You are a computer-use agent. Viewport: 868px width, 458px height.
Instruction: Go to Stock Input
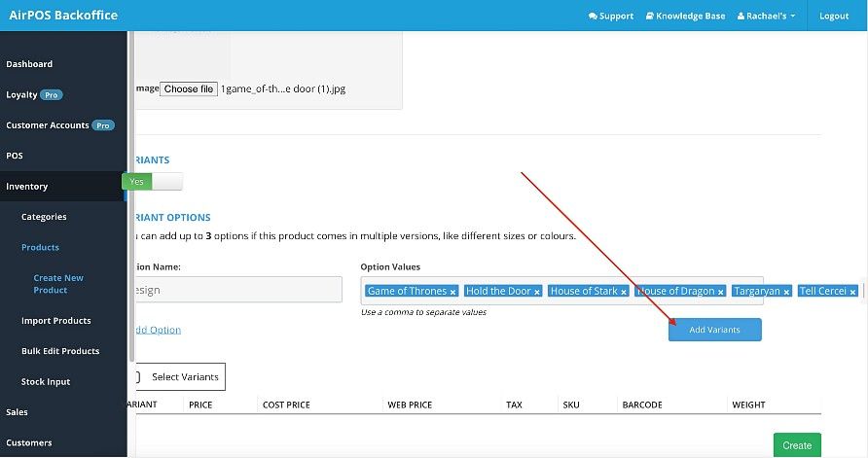click(x=46, y=381)
